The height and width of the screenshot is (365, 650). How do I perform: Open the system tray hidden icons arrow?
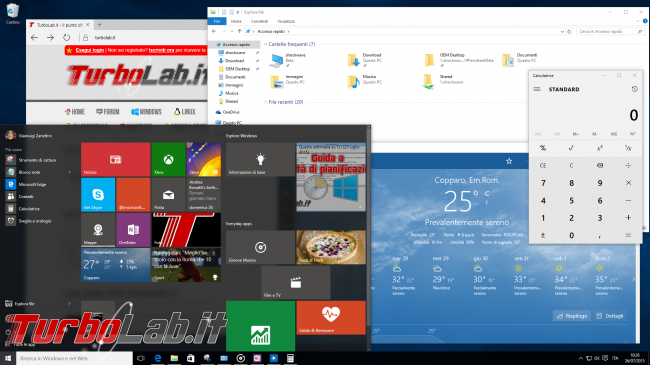[x=581, y=358]
